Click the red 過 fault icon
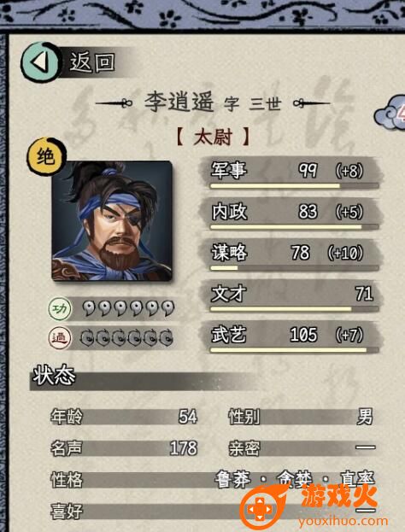This screenshot has height=532, width=405. coord(60,338)
